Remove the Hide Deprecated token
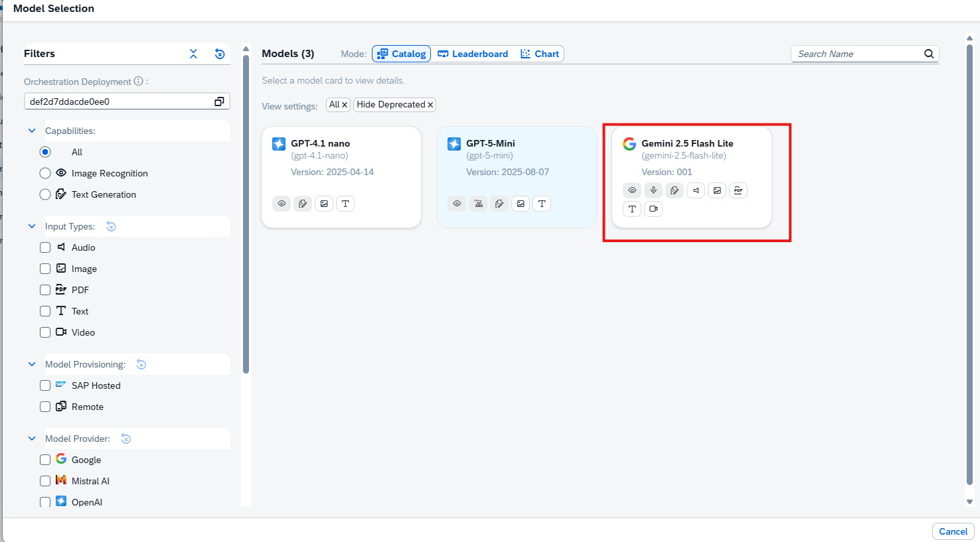Viewport: 980px width, 542px height. tap(430, 105)
